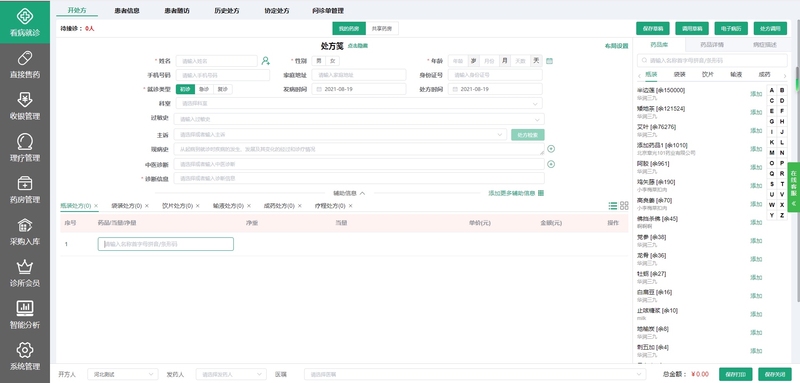Viewport: 800px width, 383px height.
Task: Open the 发病时间 date picker
Action: coord(359,89)
